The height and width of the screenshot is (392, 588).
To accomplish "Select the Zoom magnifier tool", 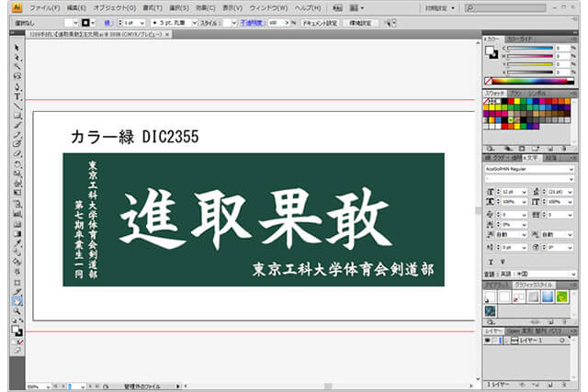I will click(17, 311).
